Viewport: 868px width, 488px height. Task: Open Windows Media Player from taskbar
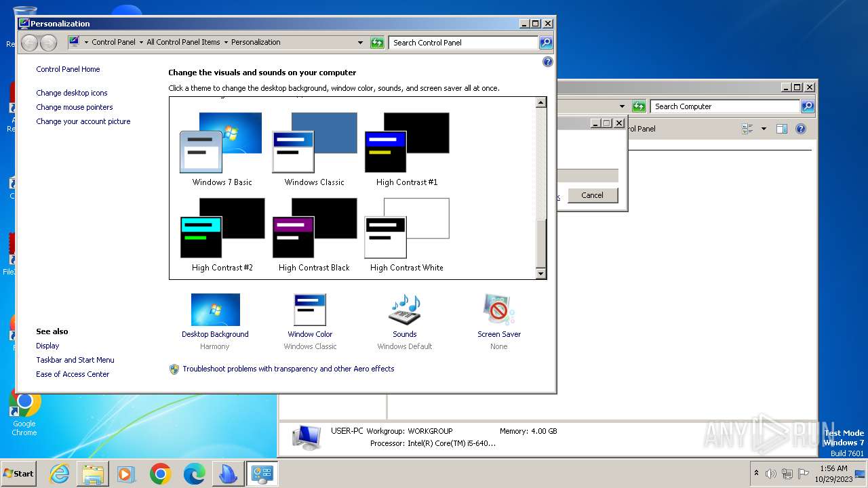pyautogui.click(x=126, y=474)
